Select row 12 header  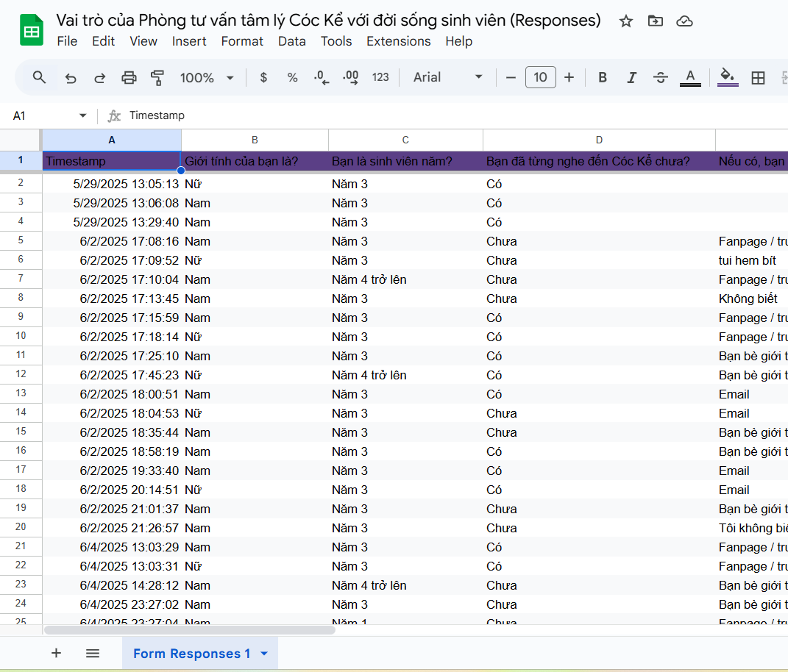[21, 374]
